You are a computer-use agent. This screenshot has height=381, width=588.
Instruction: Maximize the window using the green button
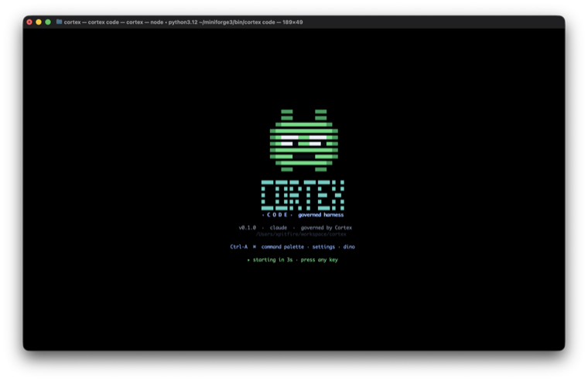pyautogui.click(x=48, y=22)
